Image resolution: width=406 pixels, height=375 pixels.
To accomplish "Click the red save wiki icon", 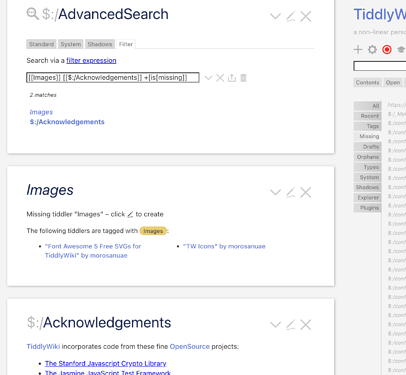I will click(x=387, y=50).
